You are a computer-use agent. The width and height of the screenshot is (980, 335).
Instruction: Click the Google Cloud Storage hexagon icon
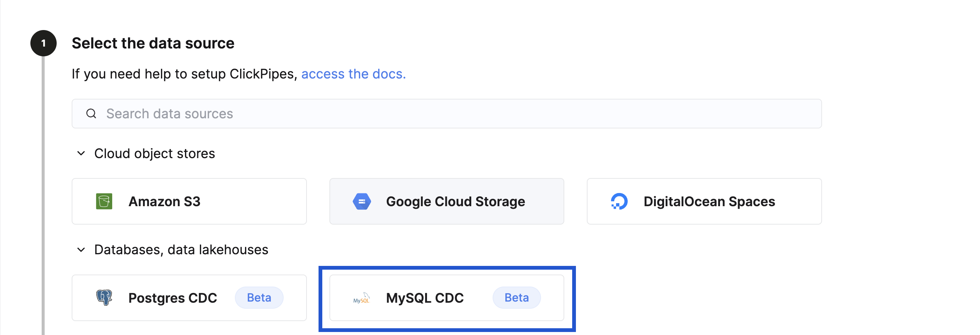[x=362, y=201]
